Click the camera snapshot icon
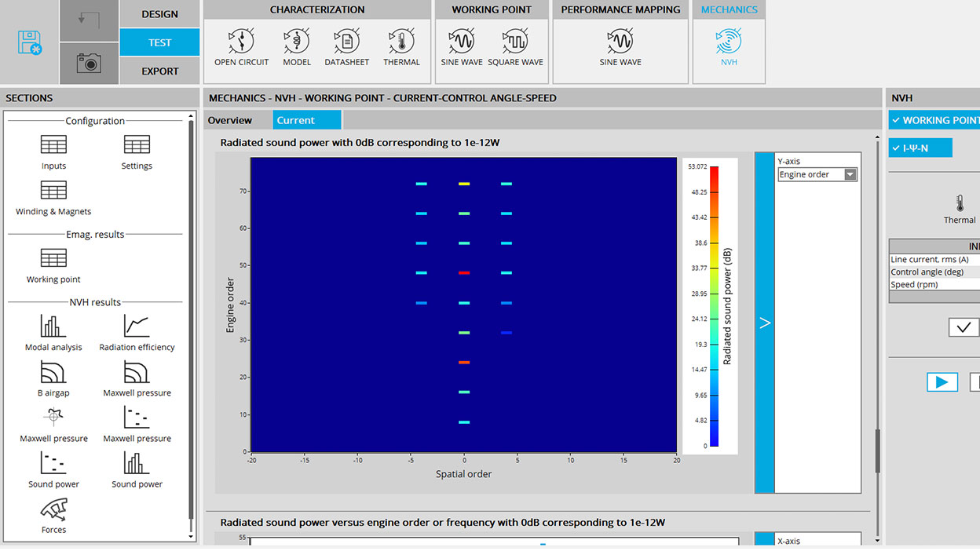The width and height of the screenshot is (980, 551). (x=89, y=64)
